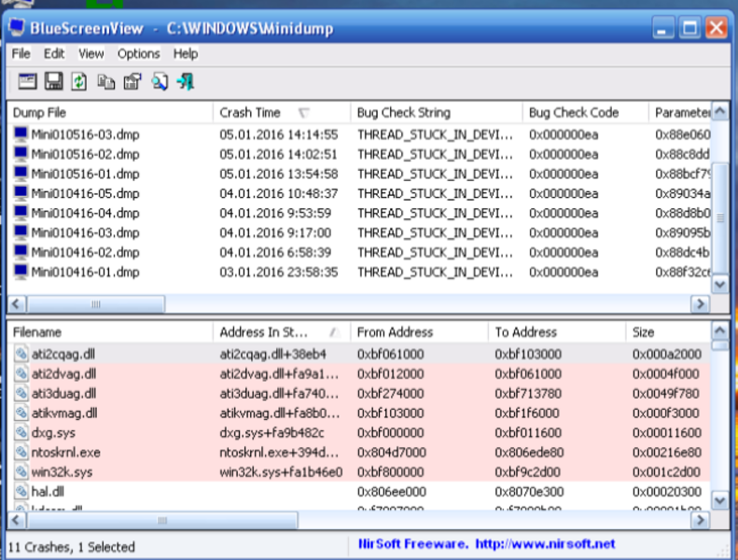The height and width of the screenshot is (560, 738).
Task: Sort by the Size column header
Action: 668,332
